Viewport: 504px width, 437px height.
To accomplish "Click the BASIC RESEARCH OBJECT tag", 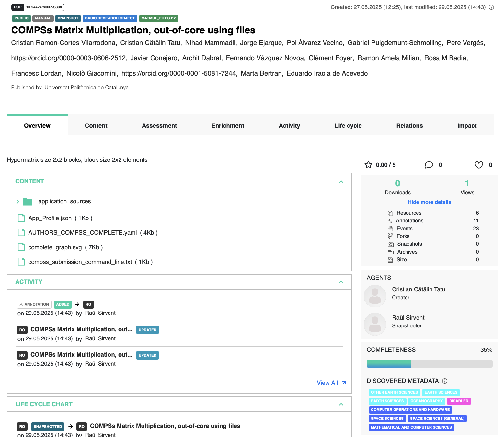I will (110, 18).
